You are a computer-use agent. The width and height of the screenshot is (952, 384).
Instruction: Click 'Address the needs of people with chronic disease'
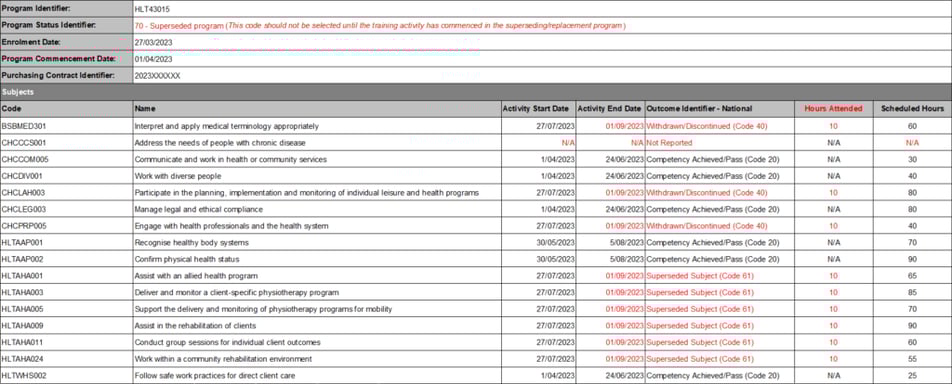pyautogui.click(x=220, y=143)
